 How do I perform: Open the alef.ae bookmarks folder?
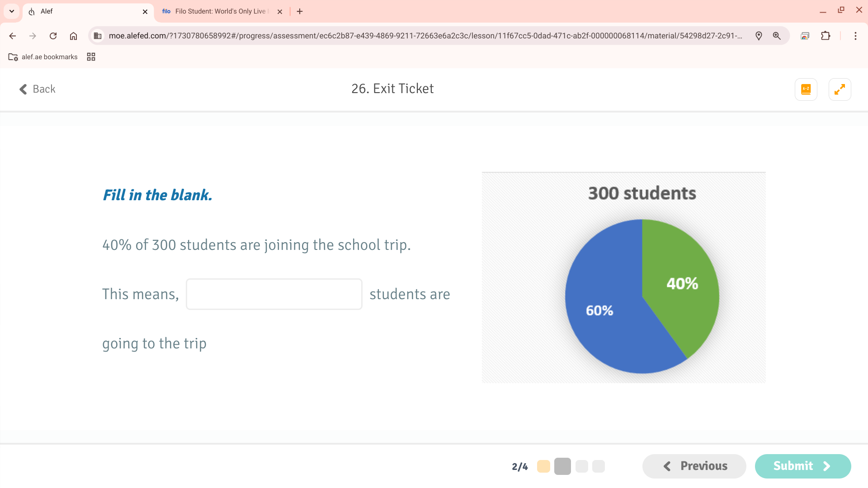click(43, 57)
